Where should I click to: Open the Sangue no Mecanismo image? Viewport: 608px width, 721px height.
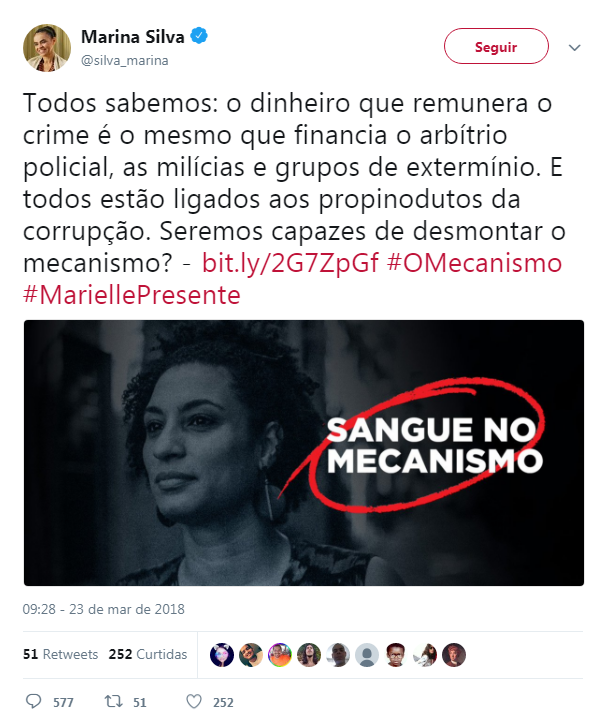click(x=304, y=453)
